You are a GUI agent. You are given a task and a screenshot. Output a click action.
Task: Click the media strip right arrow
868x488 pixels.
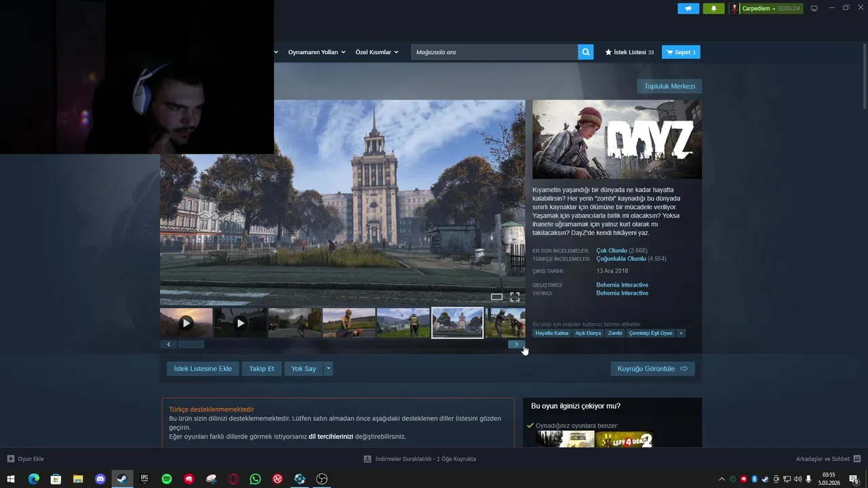pyautogui.click(x=516, y=344)
